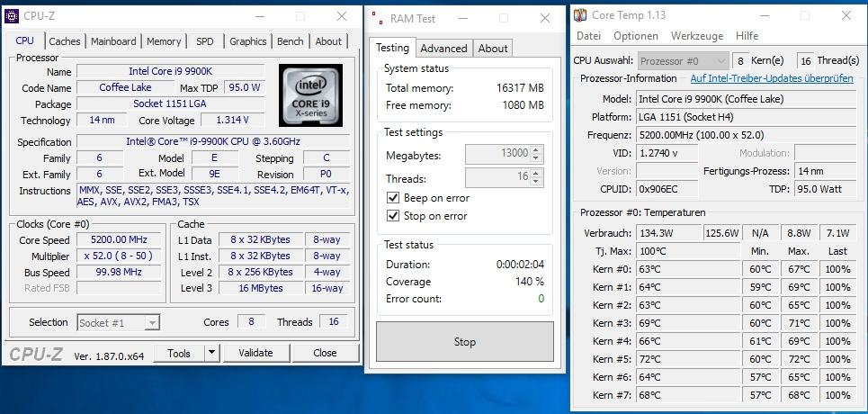The height and width of the screenshot is (414, 868).
Task: Click the Code Name Coffee Lake field
Action: [125, 87]
